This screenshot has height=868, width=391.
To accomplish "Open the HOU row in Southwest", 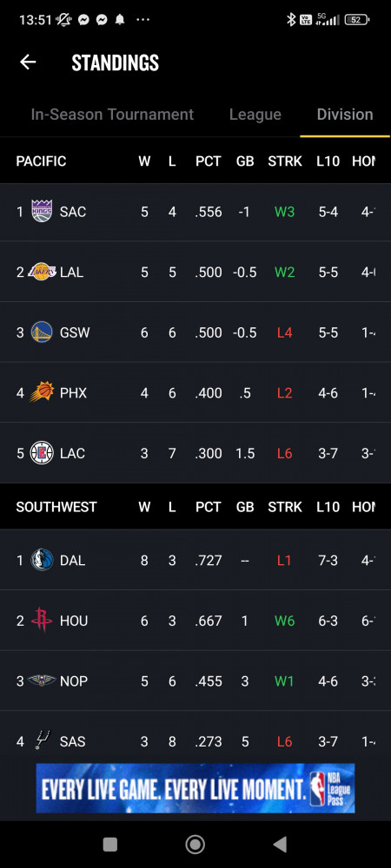I will pyautogui.click(x=195, y=621).
